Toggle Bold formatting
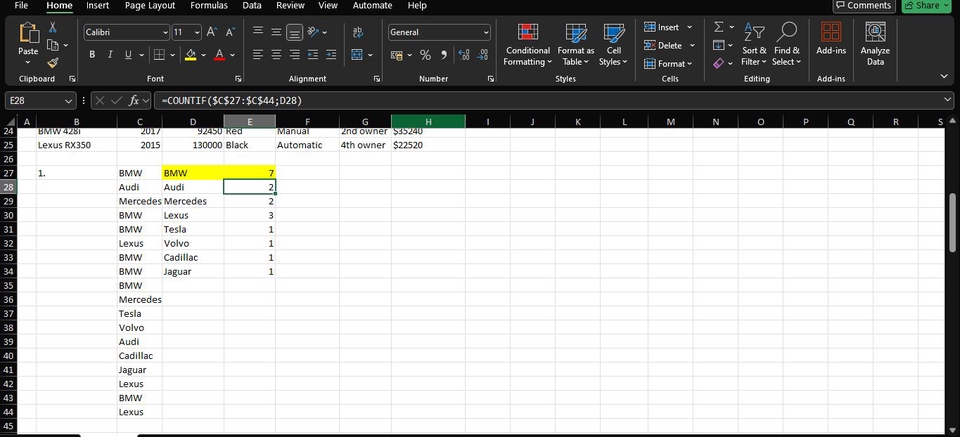The height and width of the screenshot is (437, 960). tap(92, 54)
